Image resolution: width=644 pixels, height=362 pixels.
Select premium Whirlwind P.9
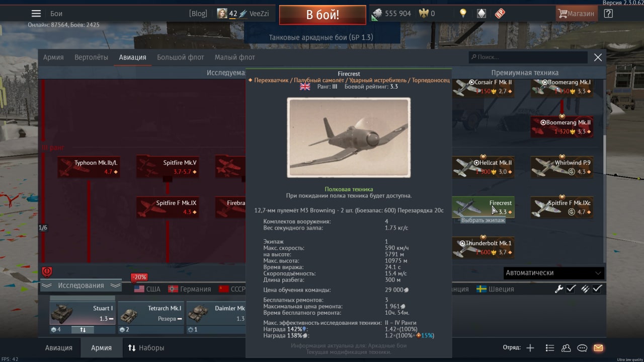pyautogui.click(x=562, y=167)
